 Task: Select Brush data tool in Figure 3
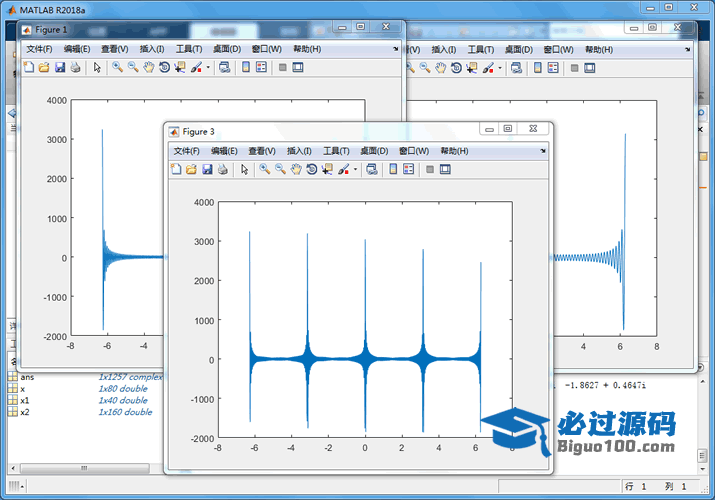tap(343, 170)
